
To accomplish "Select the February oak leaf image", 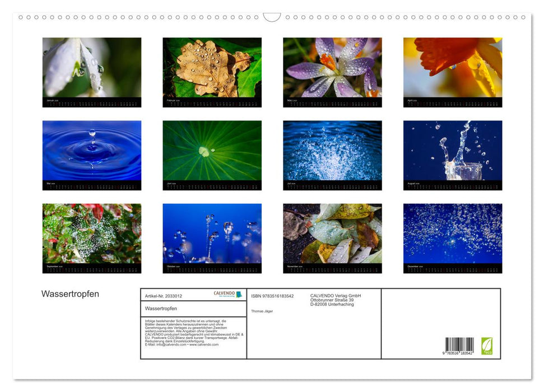I will tap(212, 67).
